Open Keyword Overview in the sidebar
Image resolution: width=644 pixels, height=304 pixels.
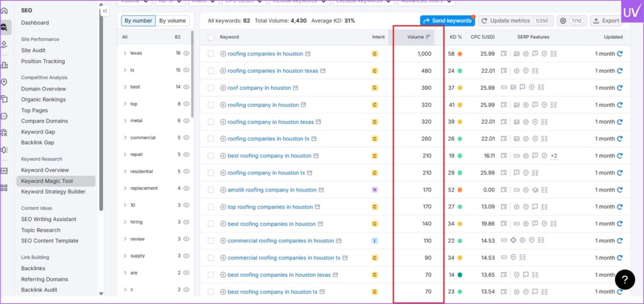(45, 170)
